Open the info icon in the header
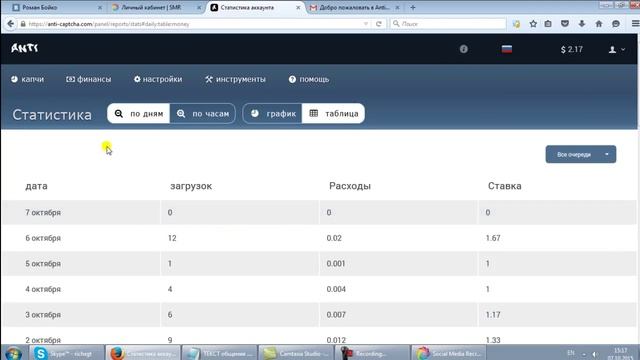The height and width of the screenshot is (360, 640). pos(464,49)
